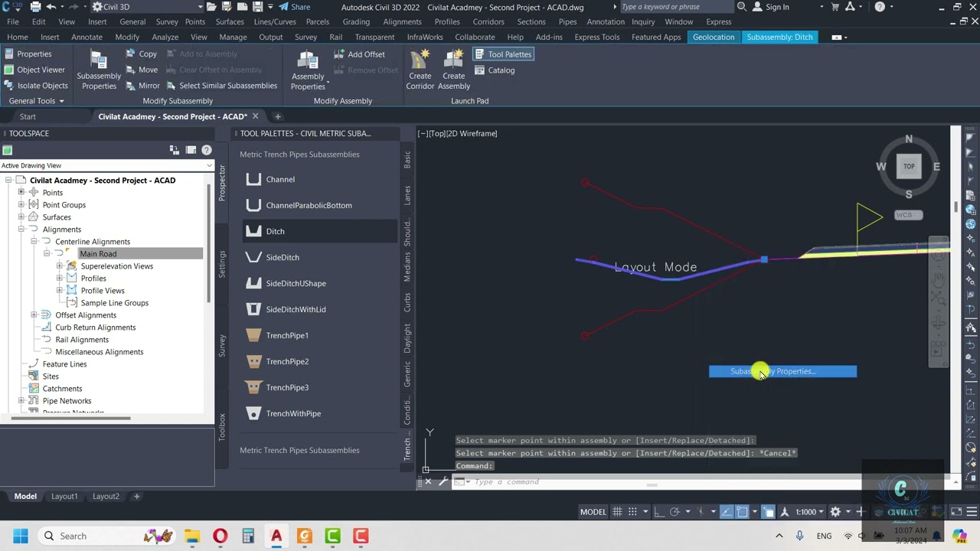Open the Corridors menu
This screenshot has height=551, width=980.
[488, 22]
